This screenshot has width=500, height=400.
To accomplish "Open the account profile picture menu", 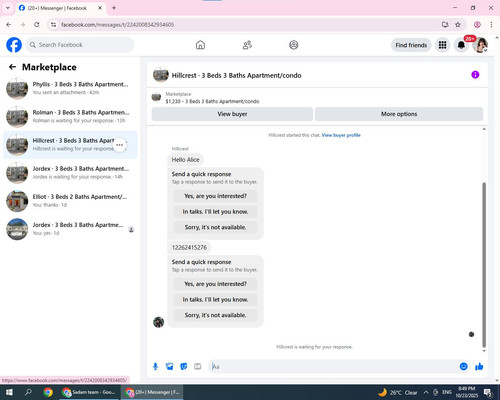I will [480, 45].
